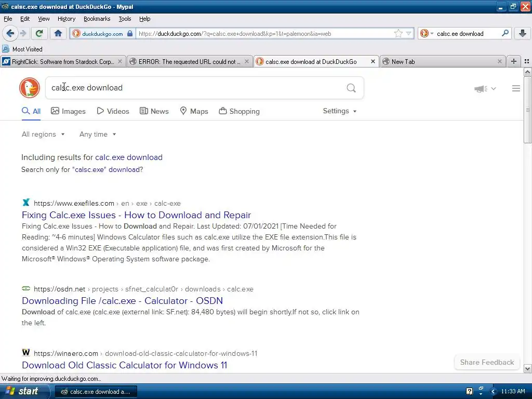The width and height of the screenshot is (532, 399).
Task: Reload the current page
Action: coord(39,33)
